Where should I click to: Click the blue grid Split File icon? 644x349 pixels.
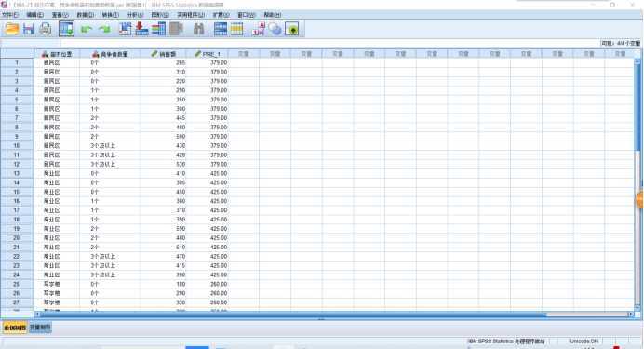click(x=221, y=29)
